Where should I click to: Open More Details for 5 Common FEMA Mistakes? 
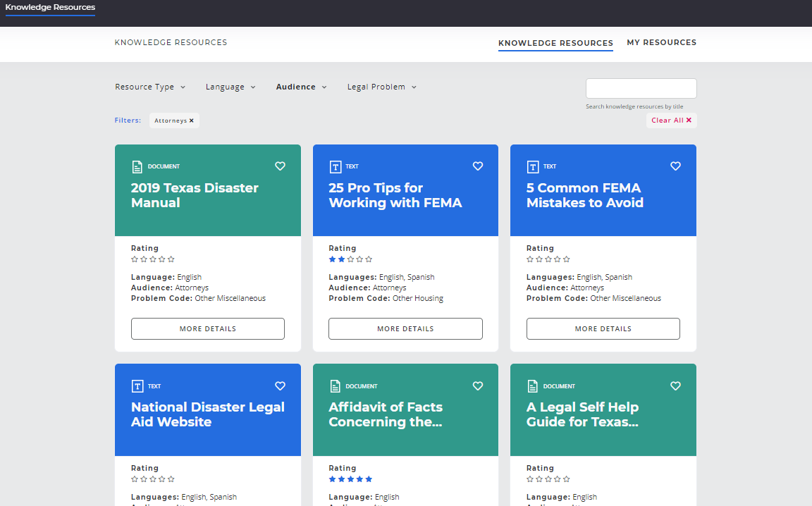pyautogui.click(x=603, y=329)
